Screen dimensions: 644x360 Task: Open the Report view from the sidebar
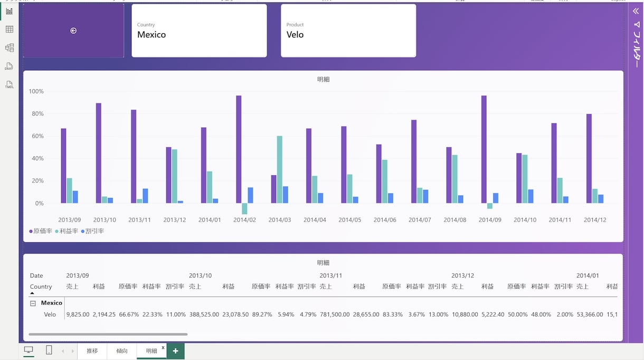click(9, 11)
